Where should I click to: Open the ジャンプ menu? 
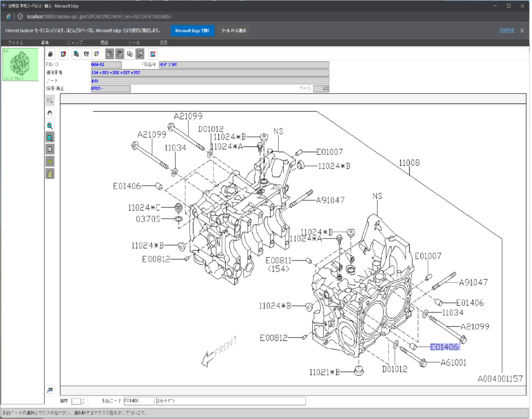(x=74, y=43)
